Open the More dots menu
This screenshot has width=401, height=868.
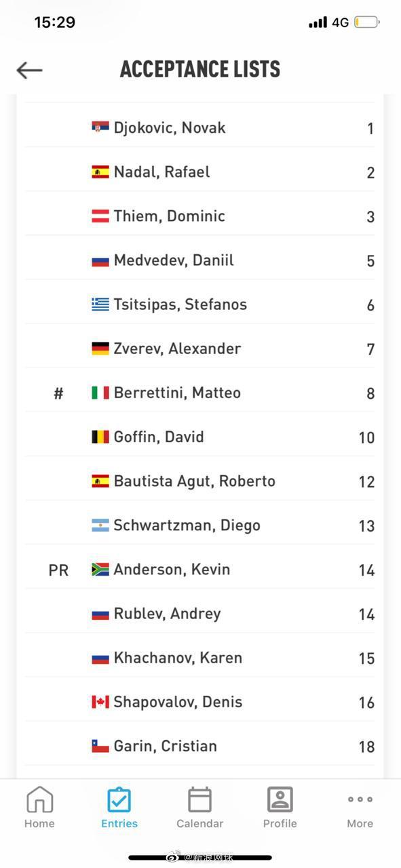coord(360,800)
